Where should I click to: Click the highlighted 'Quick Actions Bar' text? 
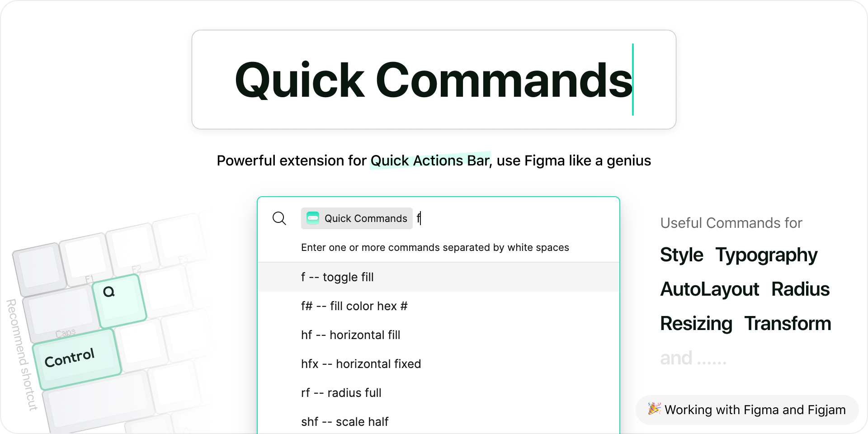(430, 160)
